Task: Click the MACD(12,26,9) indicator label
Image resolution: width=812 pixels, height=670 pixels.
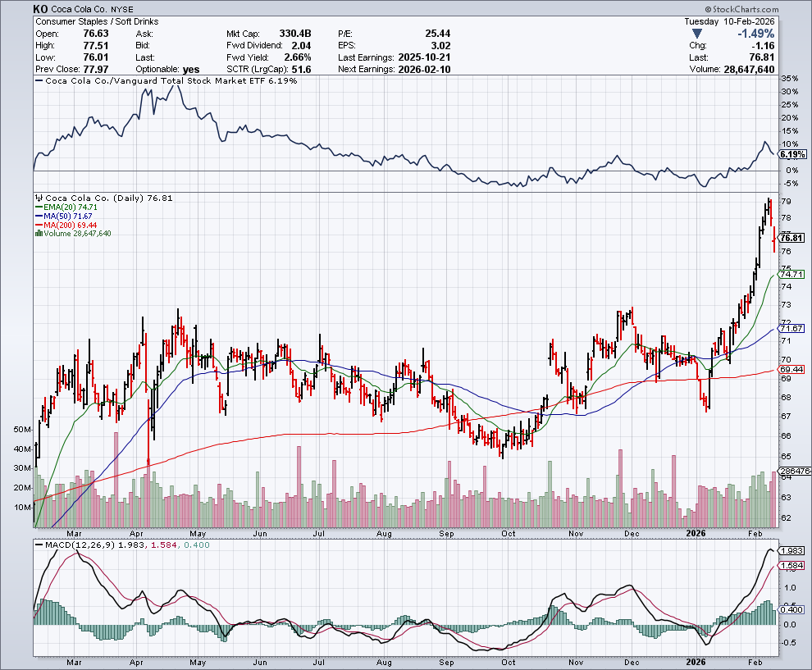Action: coord(78,545)
